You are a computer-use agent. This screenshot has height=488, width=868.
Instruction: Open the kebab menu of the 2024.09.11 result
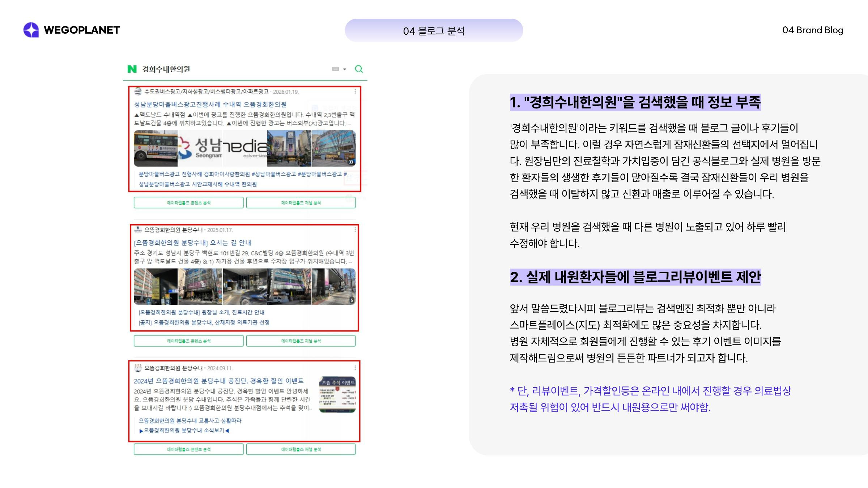coord(355,368)
